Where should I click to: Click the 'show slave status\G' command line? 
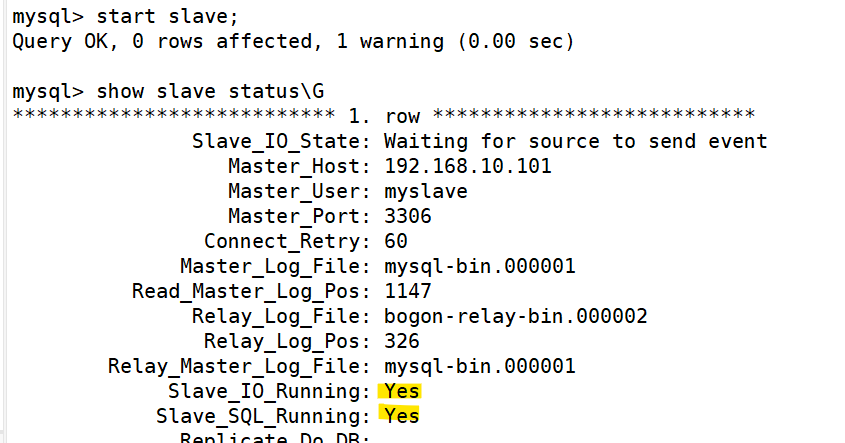pyautogui.click(x=168, y=91)
